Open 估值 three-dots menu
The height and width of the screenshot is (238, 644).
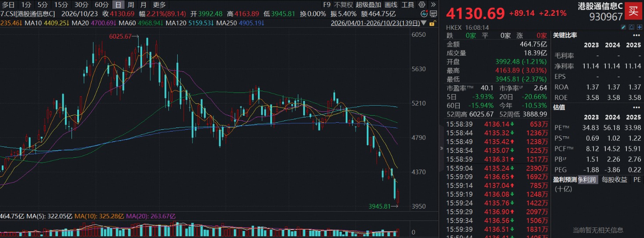pos(637,107)
